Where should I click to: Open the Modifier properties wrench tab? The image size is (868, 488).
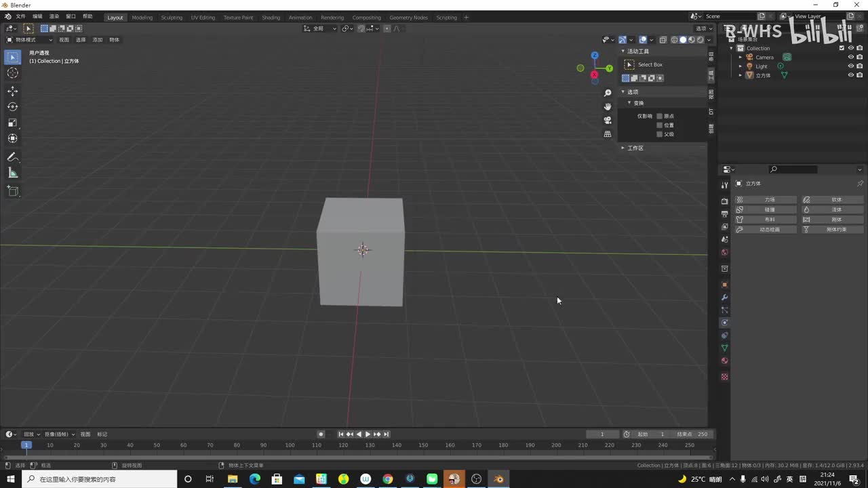(x=724, y=298)
